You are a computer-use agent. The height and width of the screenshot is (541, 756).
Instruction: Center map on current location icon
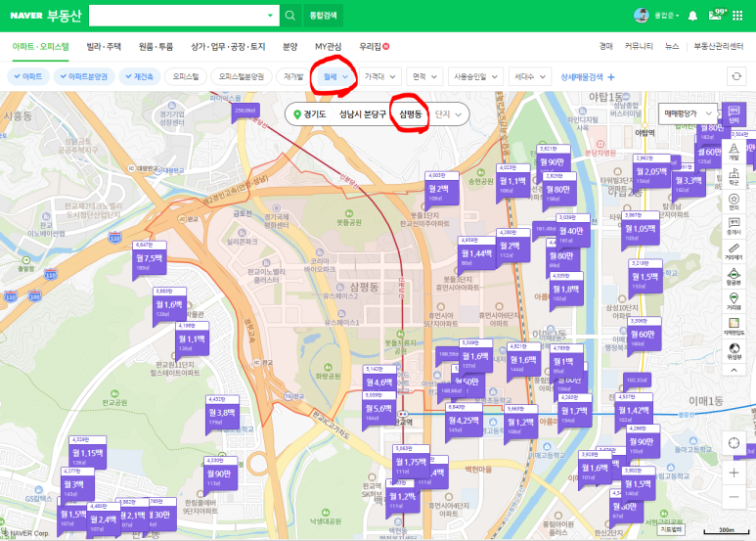(734, 442)
